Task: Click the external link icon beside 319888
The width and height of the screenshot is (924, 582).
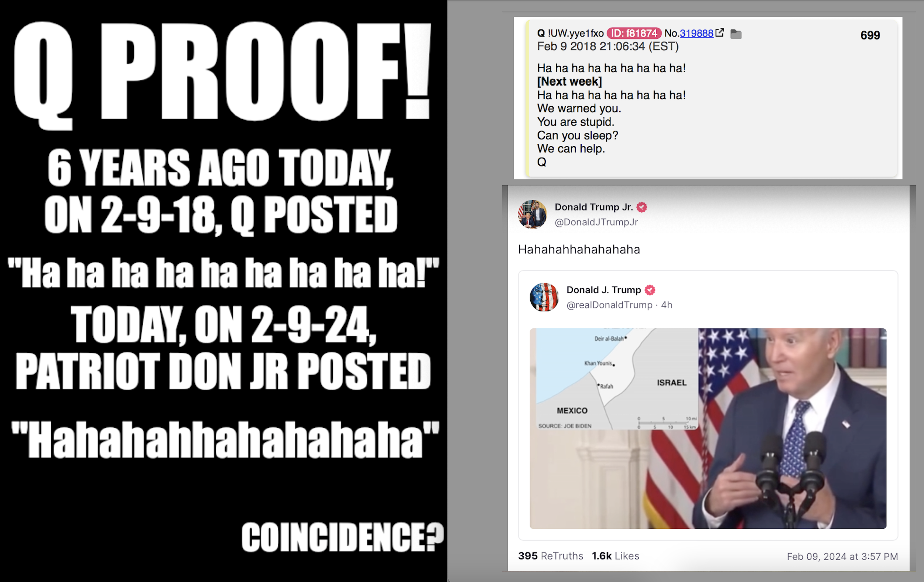Action: (720, 32)
